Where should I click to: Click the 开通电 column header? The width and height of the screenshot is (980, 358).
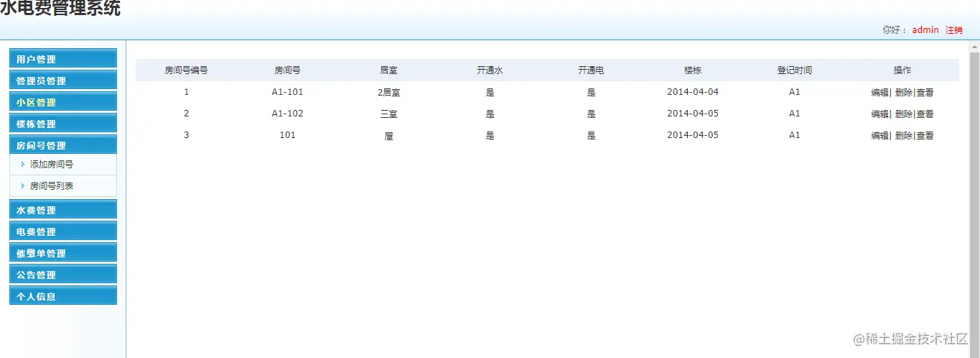(x=591, y=70)
